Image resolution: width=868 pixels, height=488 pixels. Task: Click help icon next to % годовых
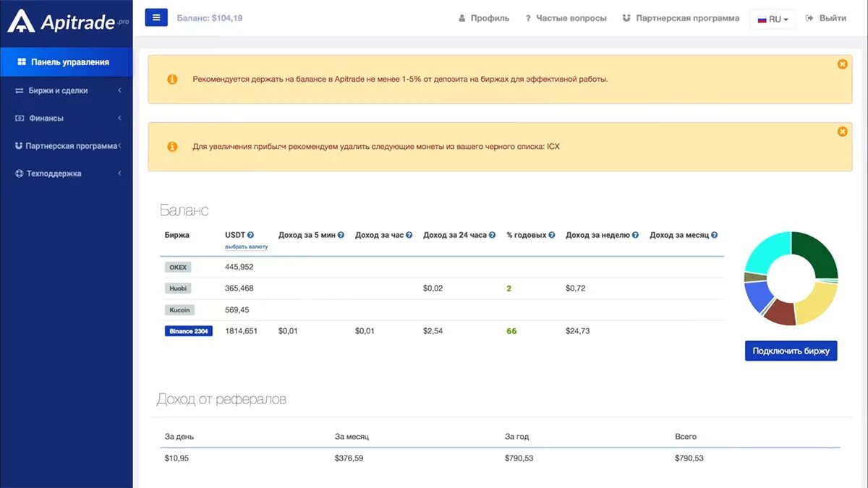point(552,235)
